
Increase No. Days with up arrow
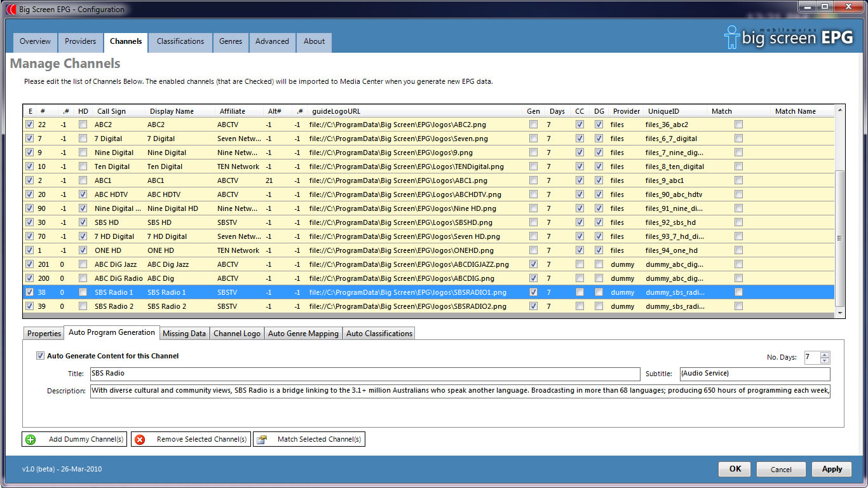(825, 355)
